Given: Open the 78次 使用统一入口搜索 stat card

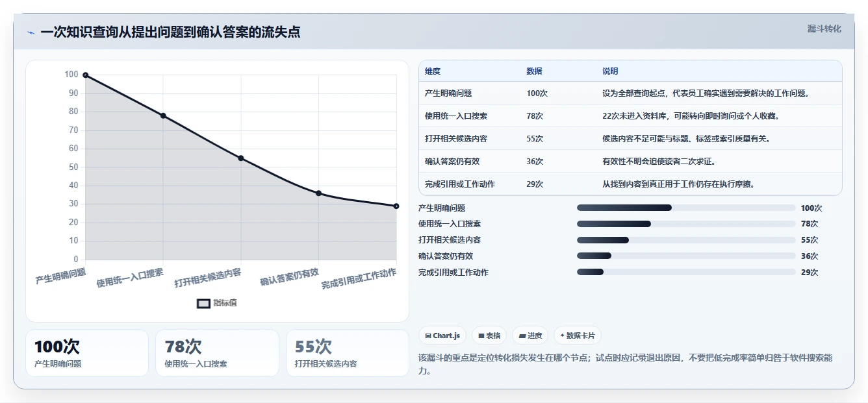Looking at the screenshot, I should pyautogui.click(x=217, y=353).
